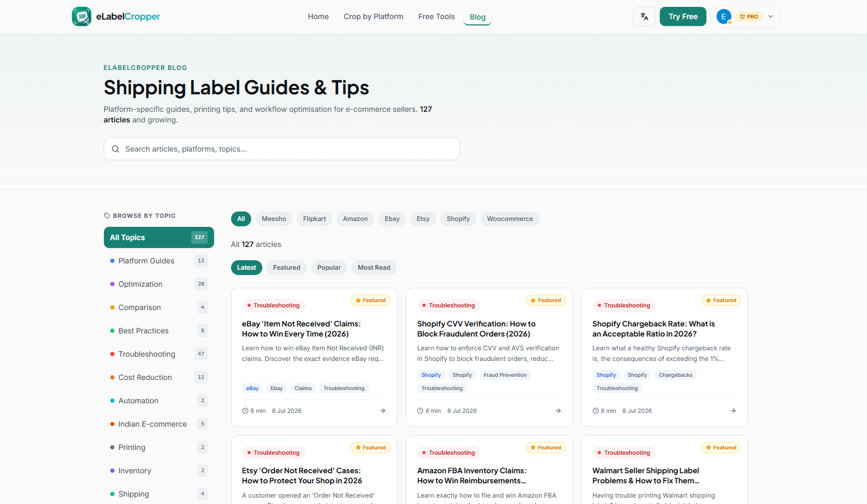Select Optimization topic
The height and width of the screenshot is (504, 867).
click(x=159, y=284)
